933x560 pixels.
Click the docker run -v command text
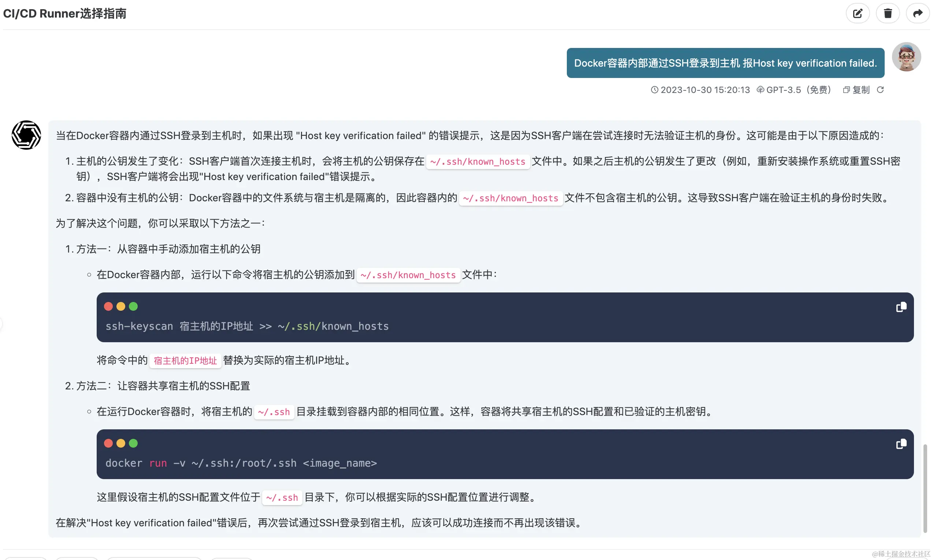click(x=241, y=463)
